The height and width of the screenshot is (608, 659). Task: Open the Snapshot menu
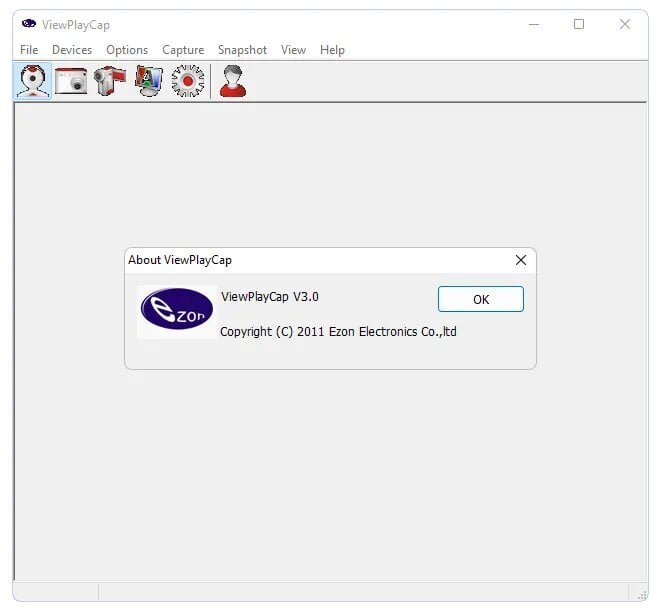[x=242, y=50]
